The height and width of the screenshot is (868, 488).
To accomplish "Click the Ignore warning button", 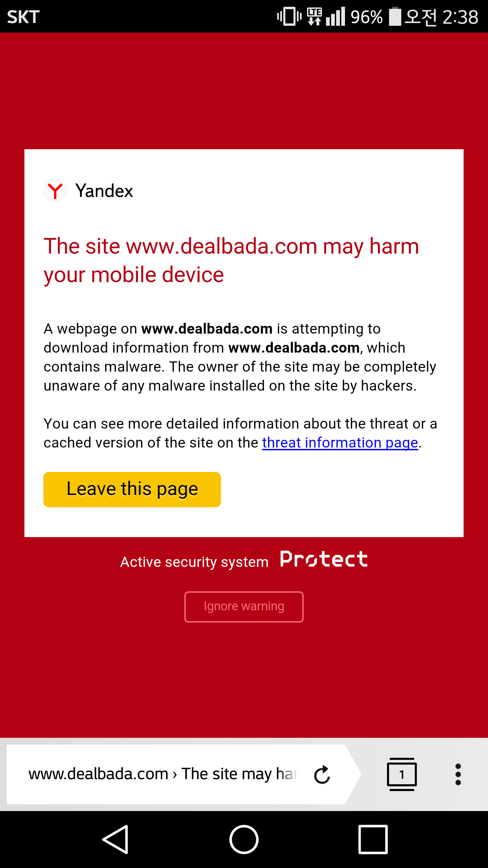I will coord(244,607).
